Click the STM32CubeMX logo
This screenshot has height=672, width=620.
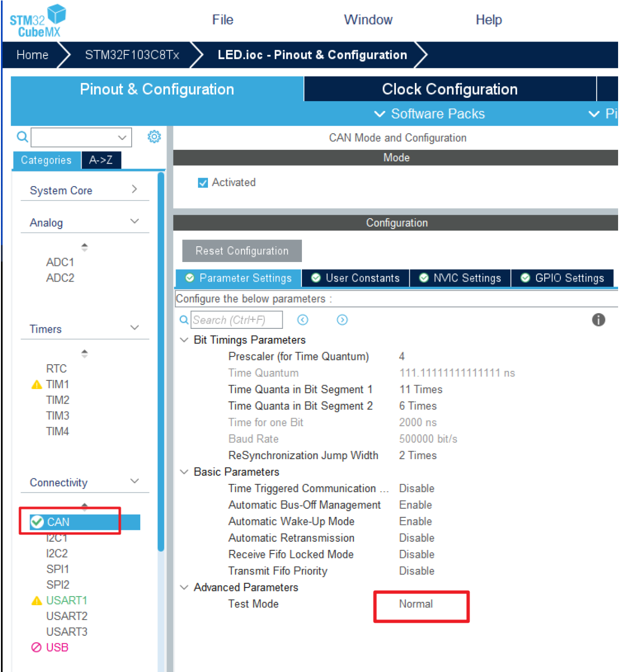click(38, 21)
